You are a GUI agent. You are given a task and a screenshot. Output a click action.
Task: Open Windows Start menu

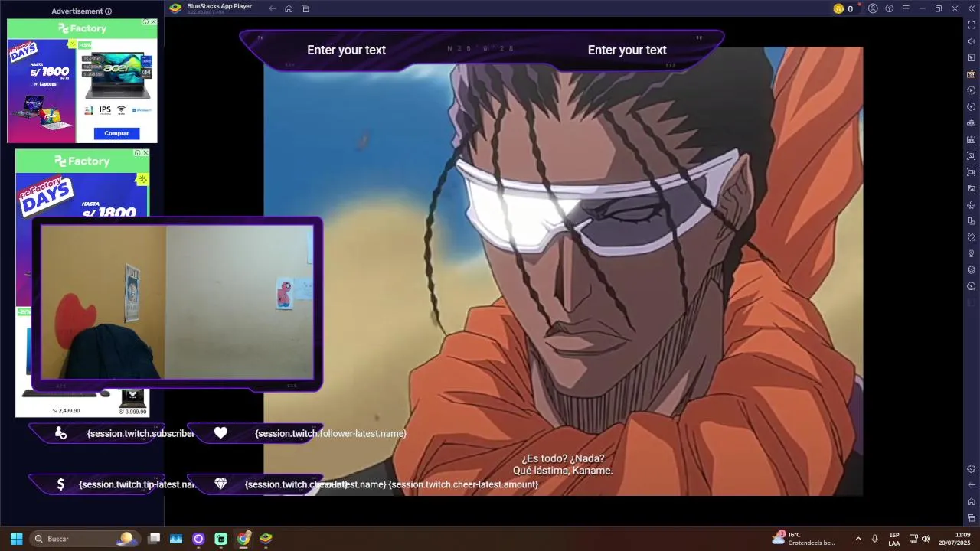(x=16, y=539)
